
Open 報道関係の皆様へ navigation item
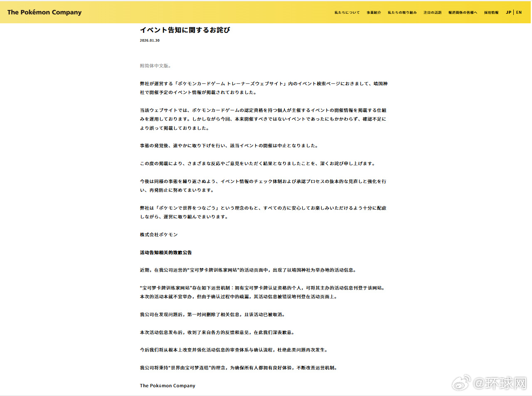[x=463, y=12]
